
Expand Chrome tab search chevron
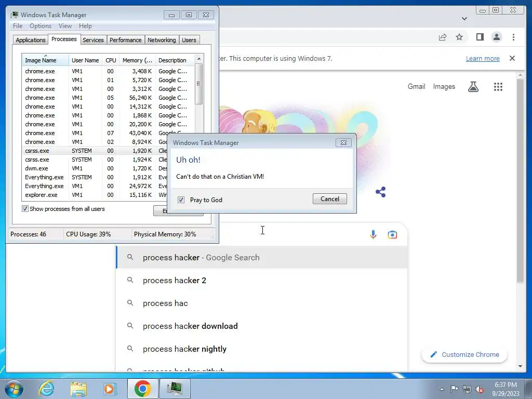tap(464, 19)
